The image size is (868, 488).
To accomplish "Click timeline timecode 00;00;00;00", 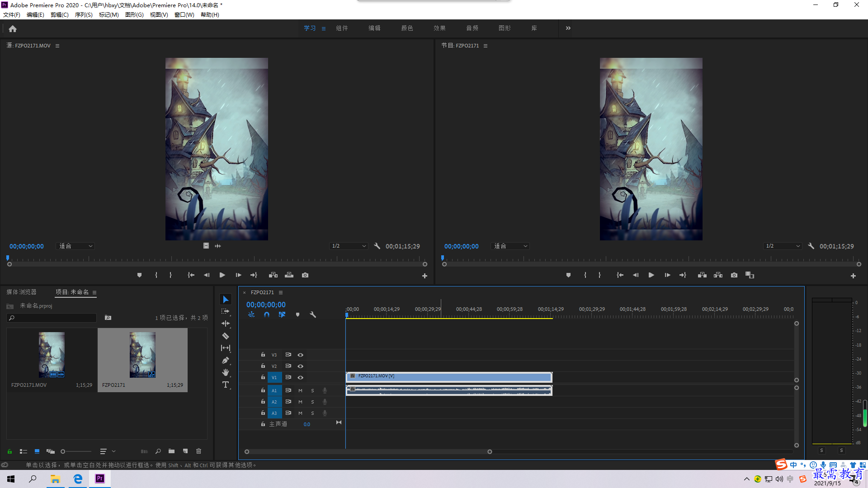I will [x=266, y=305].
